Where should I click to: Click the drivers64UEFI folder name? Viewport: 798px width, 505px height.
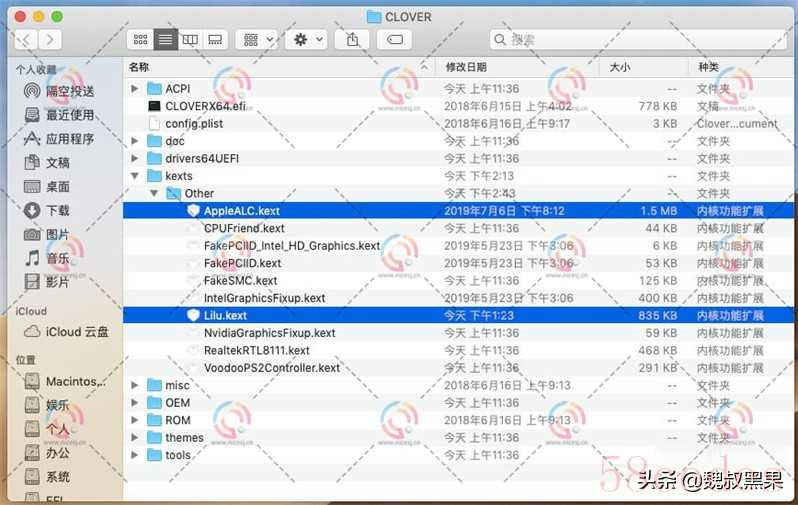[x=202, y=158]
